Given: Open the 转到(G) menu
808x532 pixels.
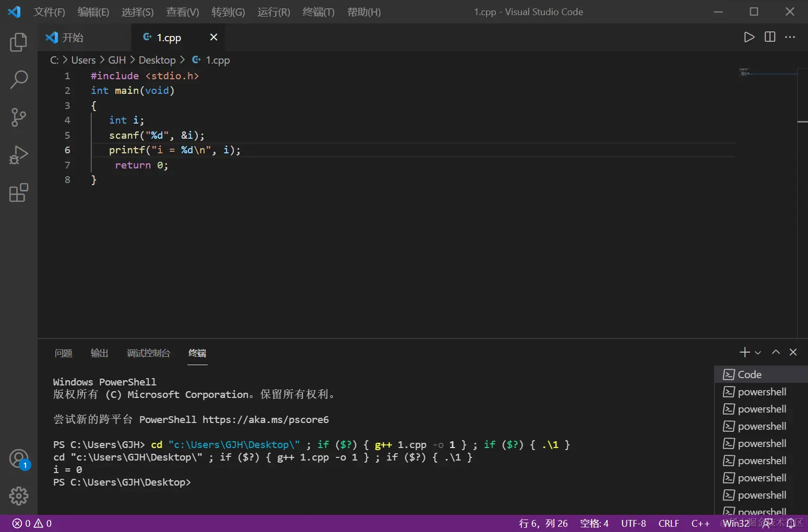Looking at the screenshot, I should click(x=228, y=12).
